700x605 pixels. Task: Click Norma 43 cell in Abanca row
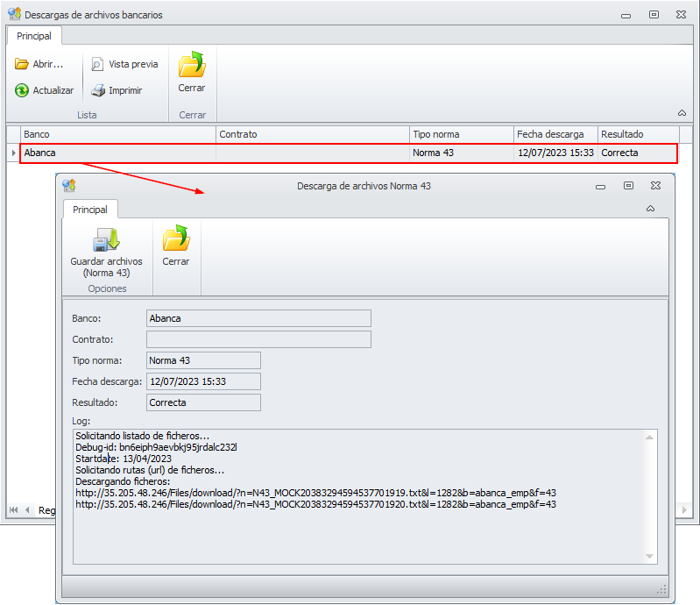(462, 153)
